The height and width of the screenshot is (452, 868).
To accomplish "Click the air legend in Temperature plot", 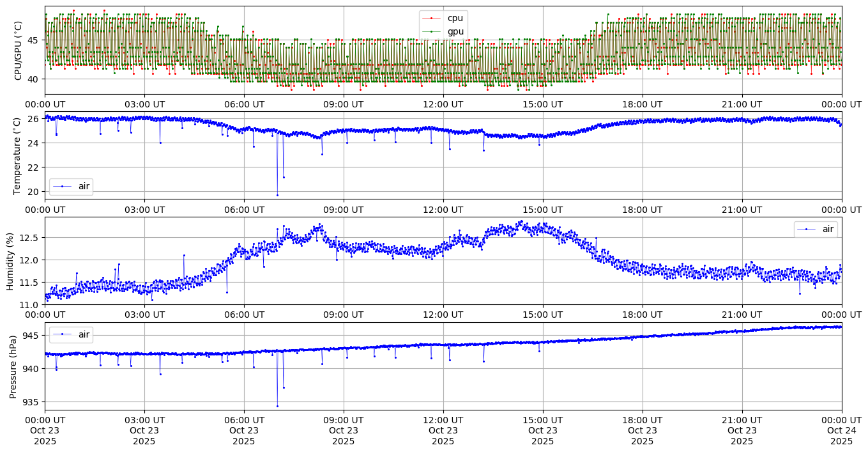I will click(71, 187).
